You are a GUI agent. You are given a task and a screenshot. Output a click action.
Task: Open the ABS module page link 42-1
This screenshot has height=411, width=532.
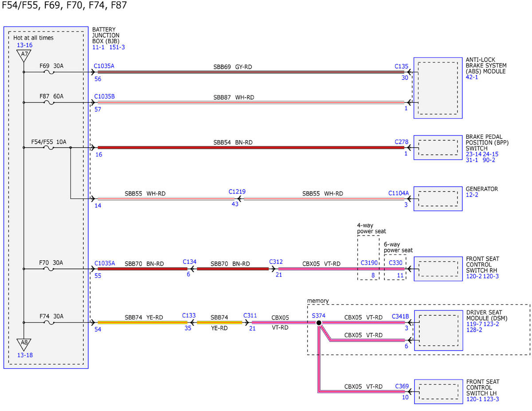[x=472, y=77]
